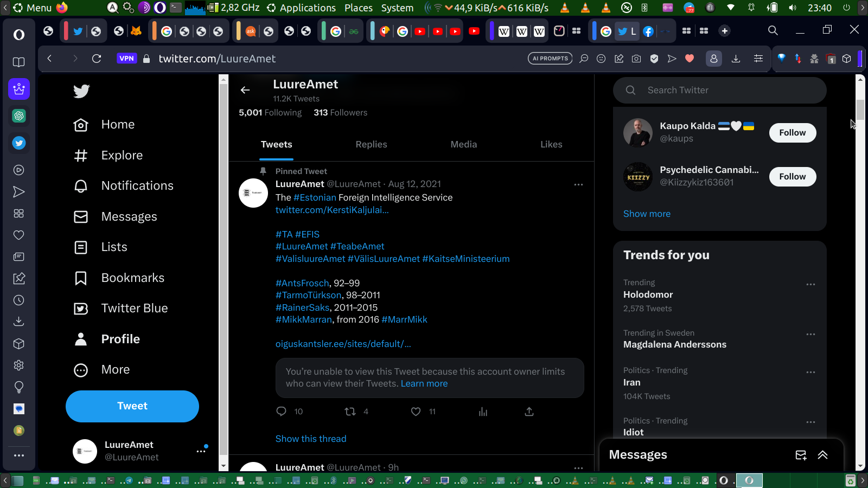Share the pinned tweet

pos(529,412)
